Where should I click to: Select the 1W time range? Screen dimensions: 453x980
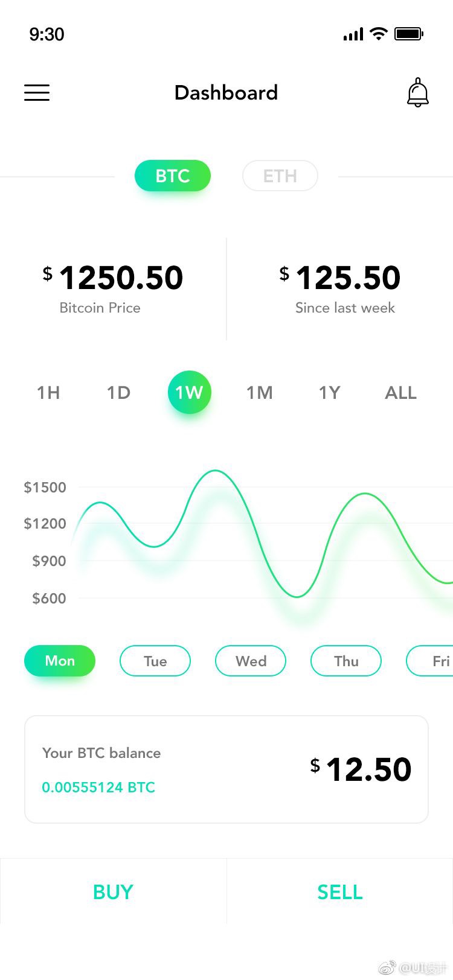[190, 392]
